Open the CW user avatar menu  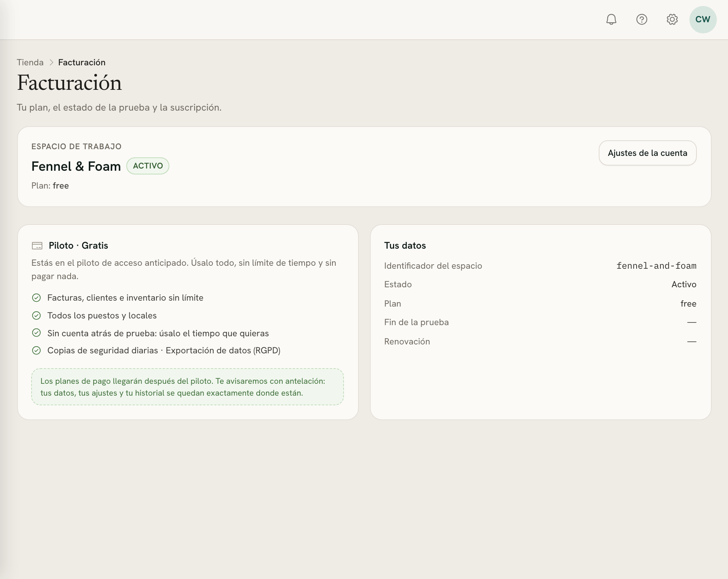pos(703,19)
